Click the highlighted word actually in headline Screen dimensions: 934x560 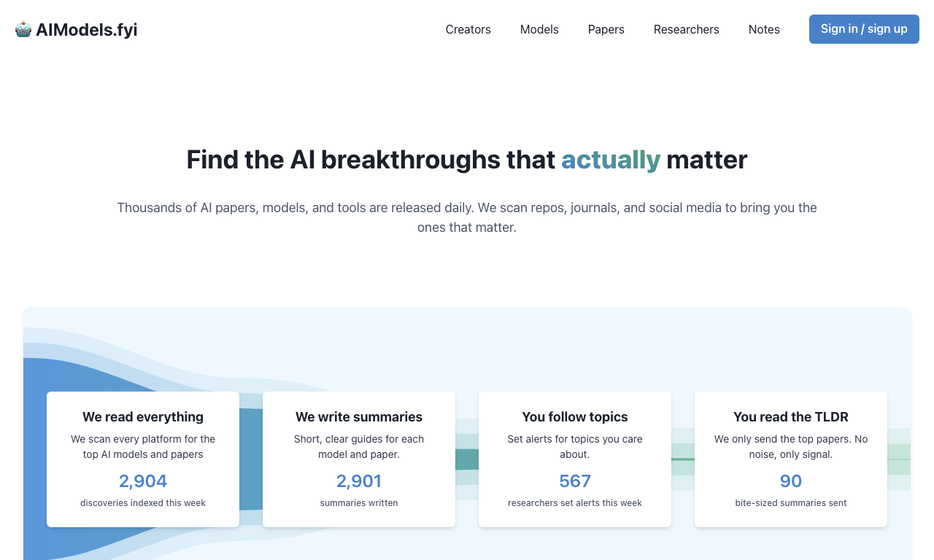pyautogui.click(x=611, y=160)
